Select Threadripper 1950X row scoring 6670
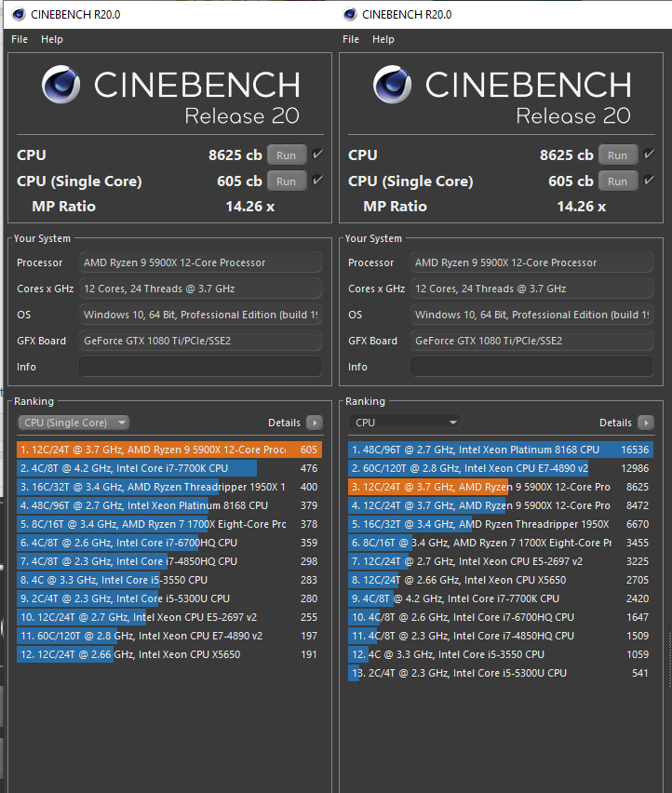This screenshot has height=793, width=672. pyautogui.click(x=501, y=524)
